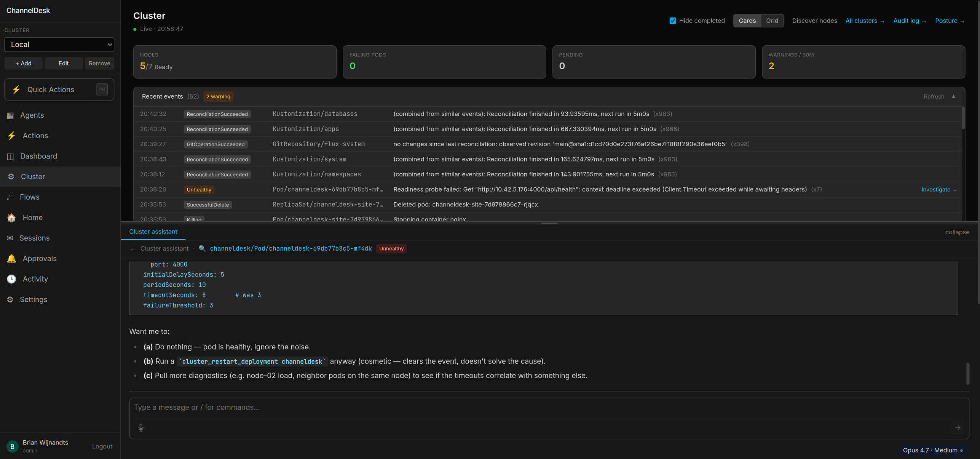Open the All clusters link

[865, 21]
